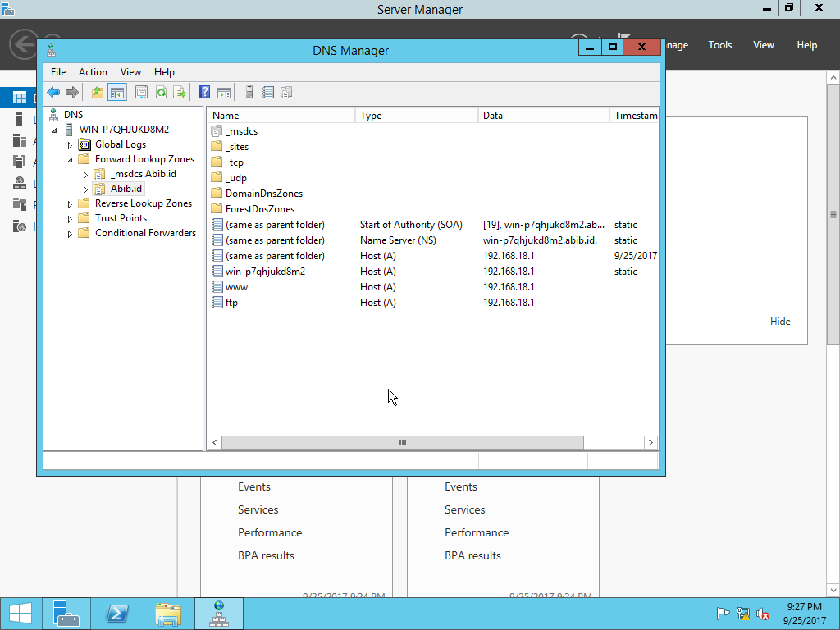This screenshot has height=630, width=840.
Task: Click the Hide button in Server Manager
Action: pyautogui.click(x=779, y=321)
